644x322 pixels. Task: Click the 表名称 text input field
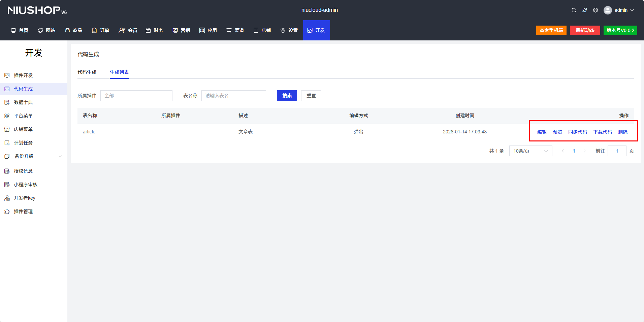233,96
